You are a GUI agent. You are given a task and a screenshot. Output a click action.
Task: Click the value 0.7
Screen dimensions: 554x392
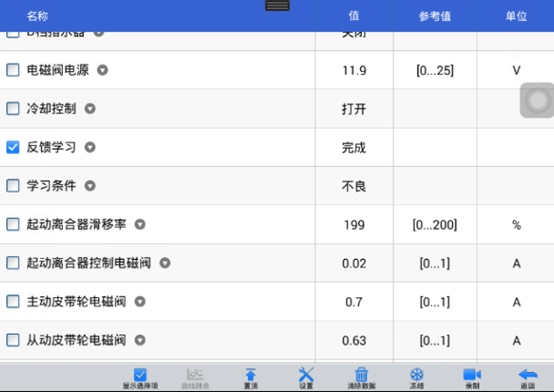coord(354,302)
